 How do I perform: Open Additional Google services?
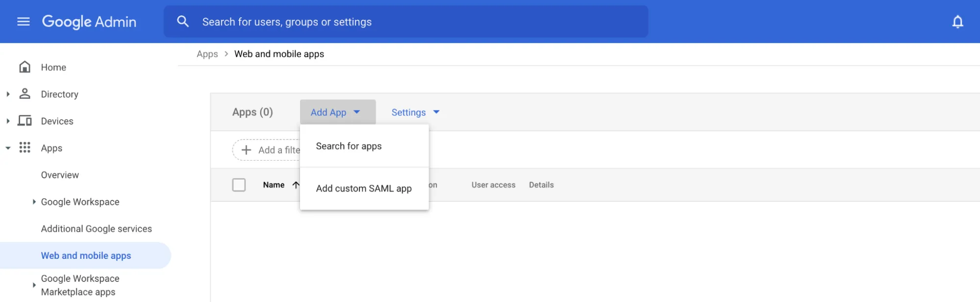pos(97,229)
